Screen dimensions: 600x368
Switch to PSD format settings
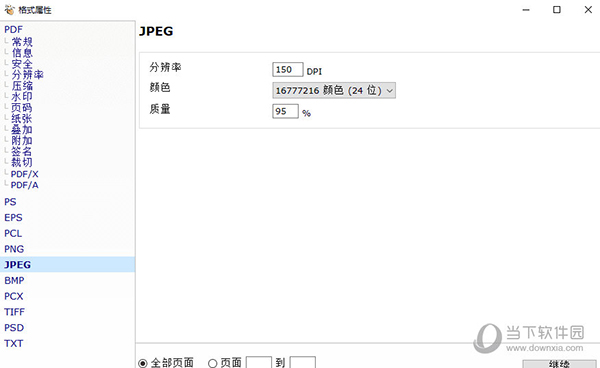click(x=14, y=327)
